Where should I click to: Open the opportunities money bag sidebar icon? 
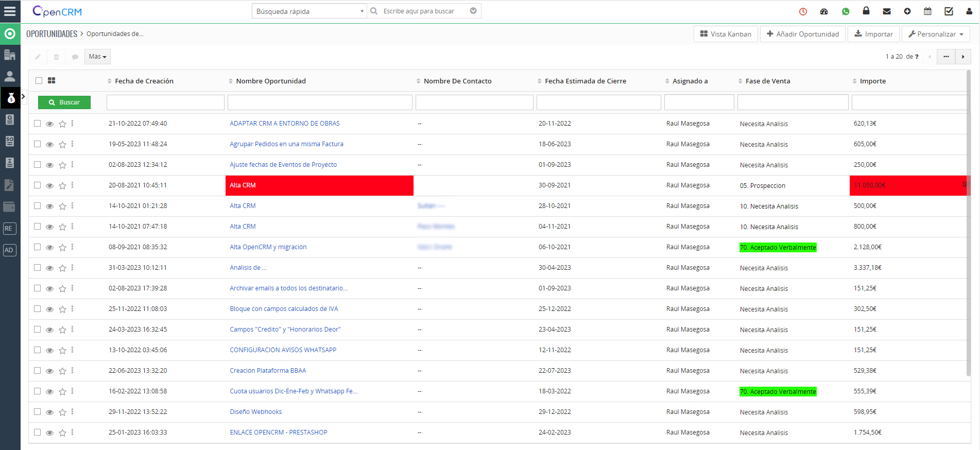[x=10, y=98]
